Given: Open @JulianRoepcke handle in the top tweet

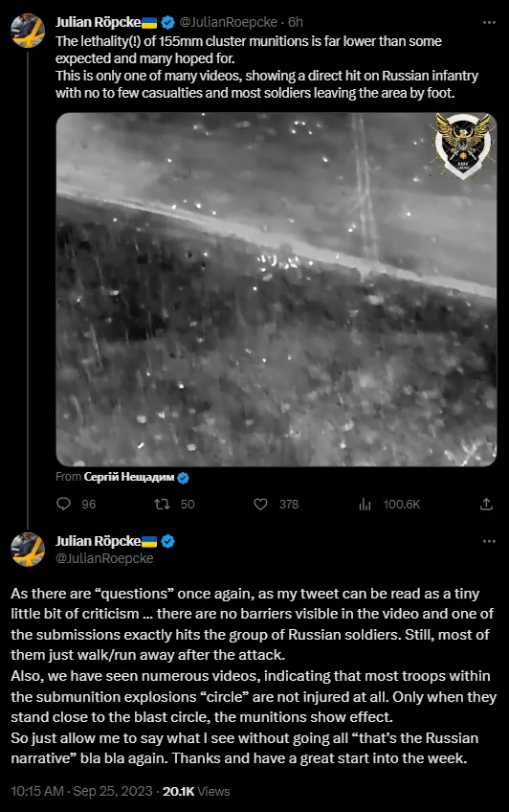Looking at the screenshot, I should (228, 22).
